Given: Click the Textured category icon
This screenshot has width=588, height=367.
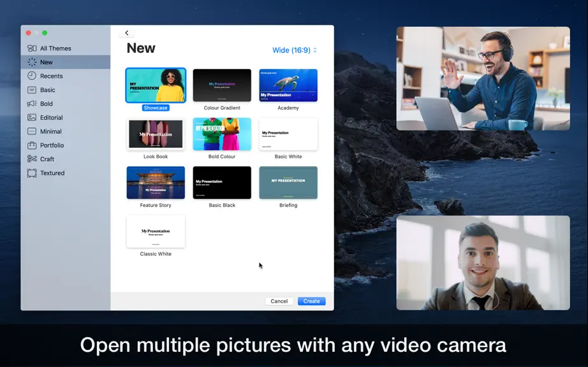Looking at the screenshot, I should click(32, 173).
